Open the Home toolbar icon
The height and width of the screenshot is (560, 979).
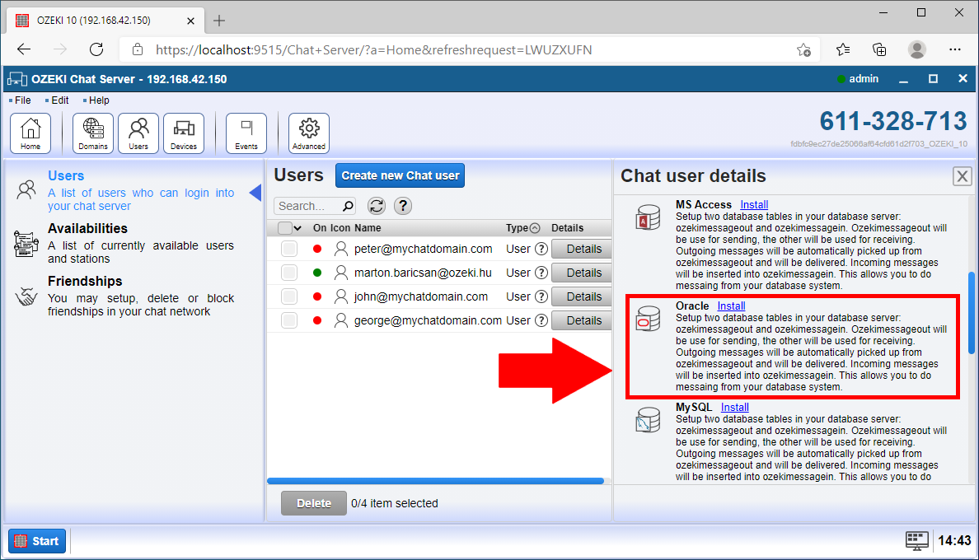pyautogui.click(x=30, y=132)
